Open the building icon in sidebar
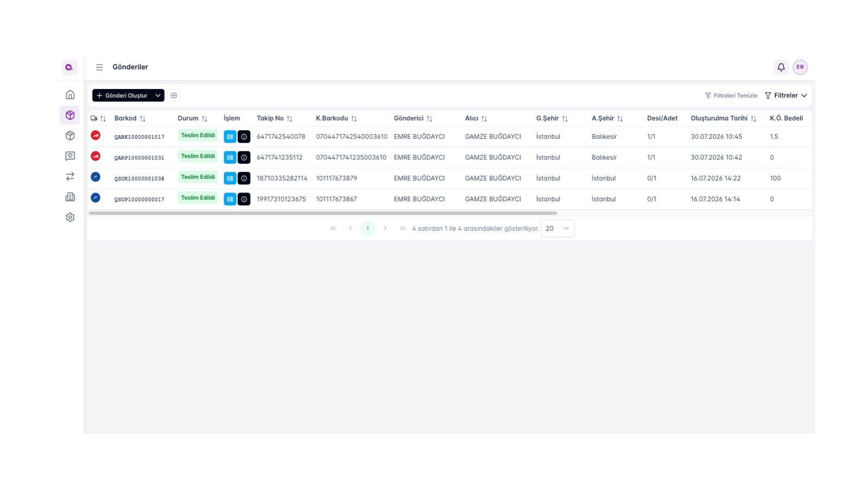This screenshot has height=488, width=868. 70,197
